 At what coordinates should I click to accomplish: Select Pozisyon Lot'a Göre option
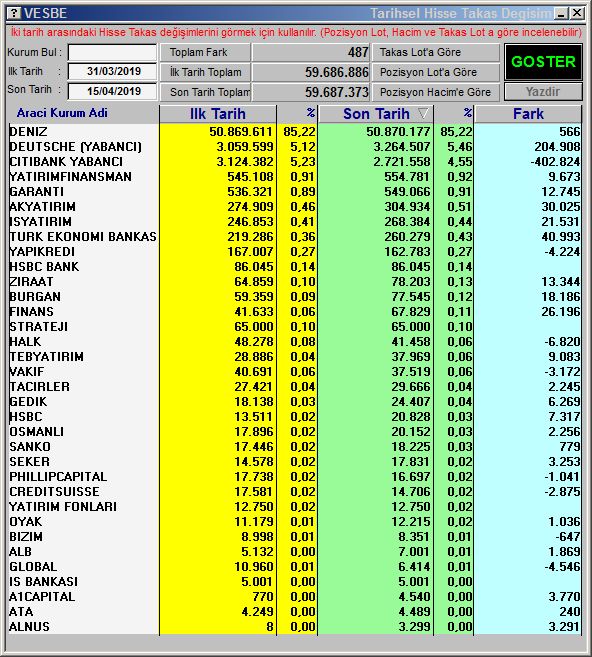click(436, 72)
